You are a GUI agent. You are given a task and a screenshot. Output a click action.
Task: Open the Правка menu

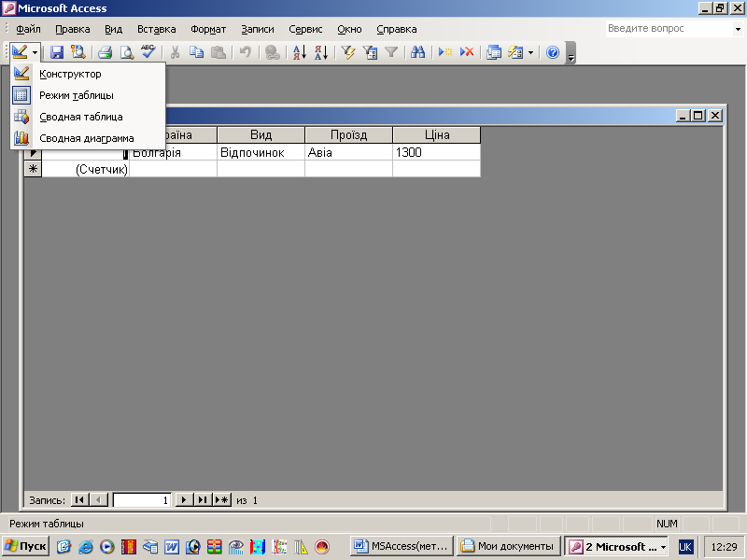(73, 29)
